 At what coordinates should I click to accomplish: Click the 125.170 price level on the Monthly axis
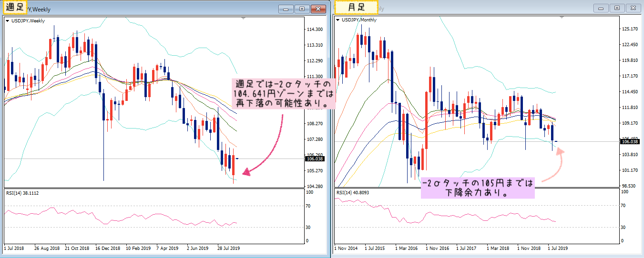(x=631, y=30)
